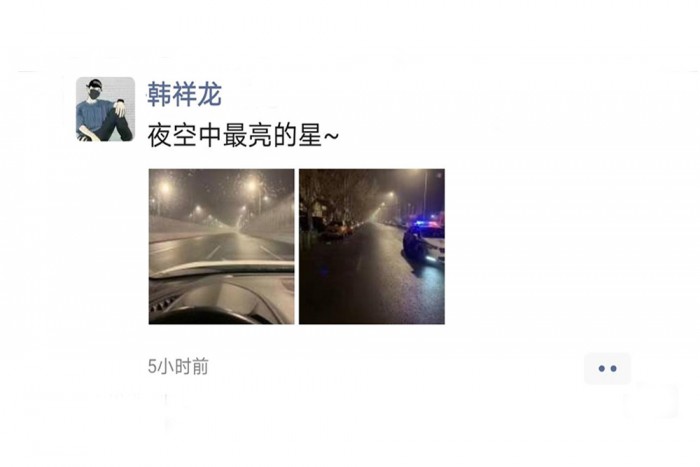
Task: Click the posted time label below the photos
Action: coord(178,366)
